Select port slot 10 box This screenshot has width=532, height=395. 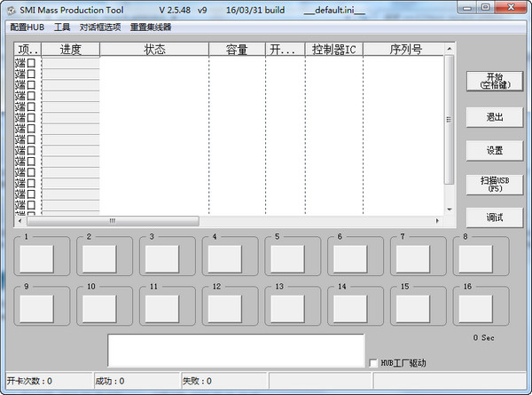tap(99, 309)
